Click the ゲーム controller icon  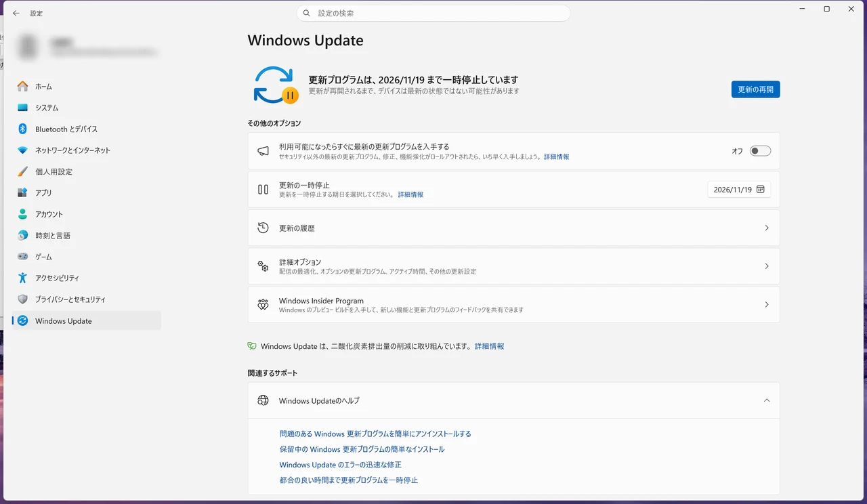click(x=23, y=257)
